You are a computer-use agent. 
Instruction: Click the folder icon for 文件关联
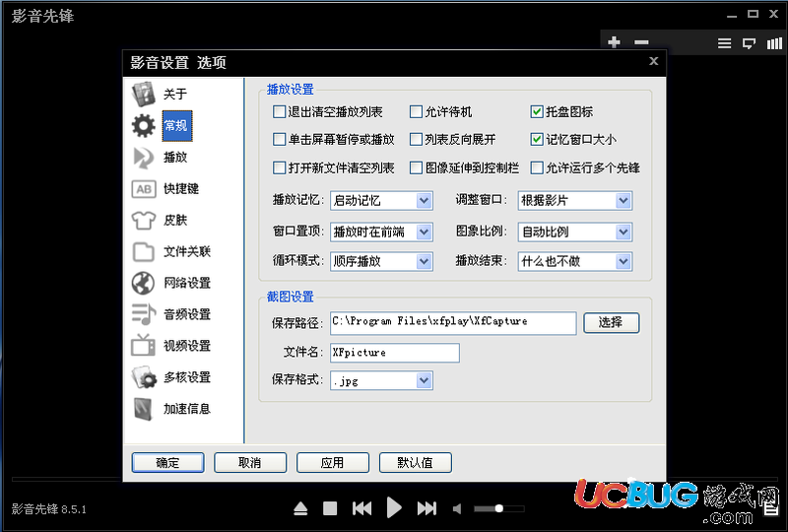tap(143, 252)
